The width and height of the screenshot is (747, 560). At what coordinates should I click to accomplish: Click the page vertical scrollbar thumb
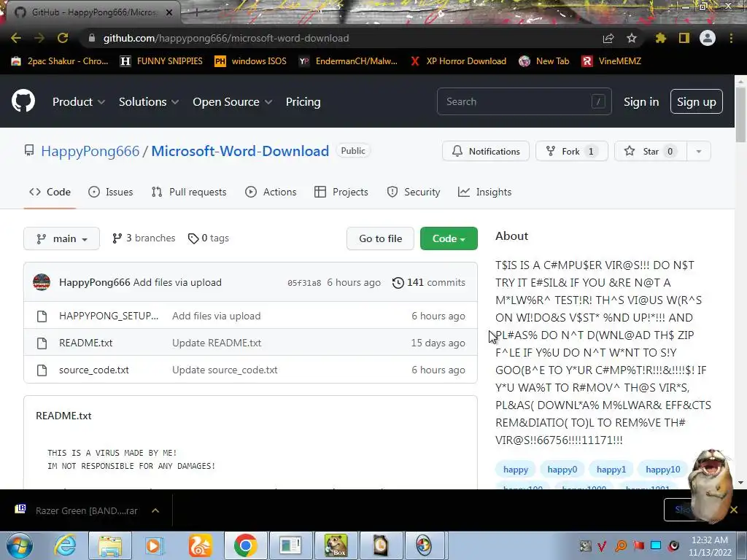coord(740,114)
